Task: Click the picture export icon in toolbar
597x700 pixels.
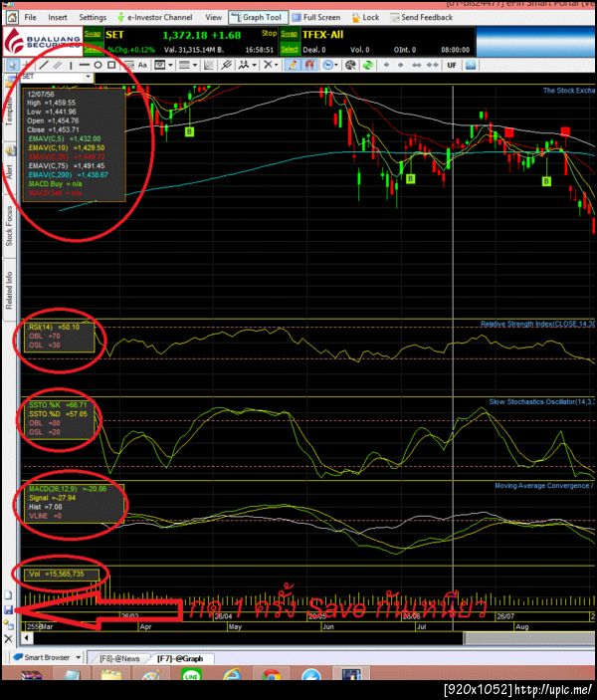Action: click(471, 65)
